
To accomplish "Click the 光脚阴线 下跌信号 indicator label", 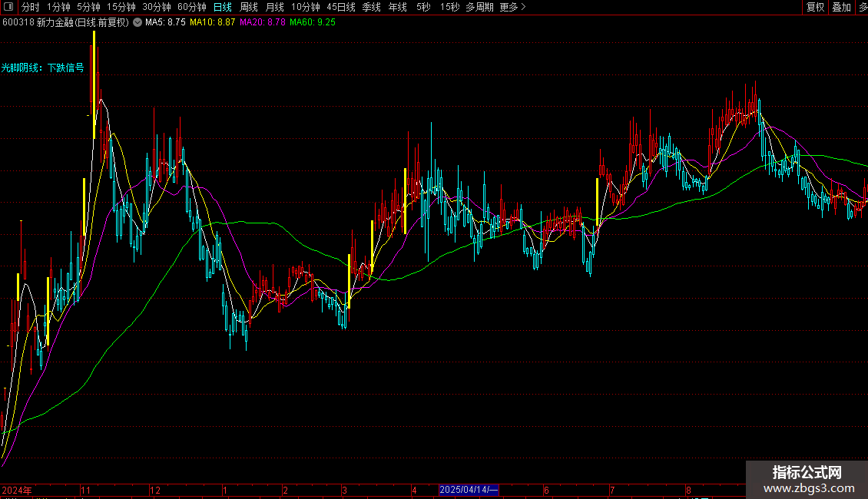I will pyautogui.click(x=42, y=68).
